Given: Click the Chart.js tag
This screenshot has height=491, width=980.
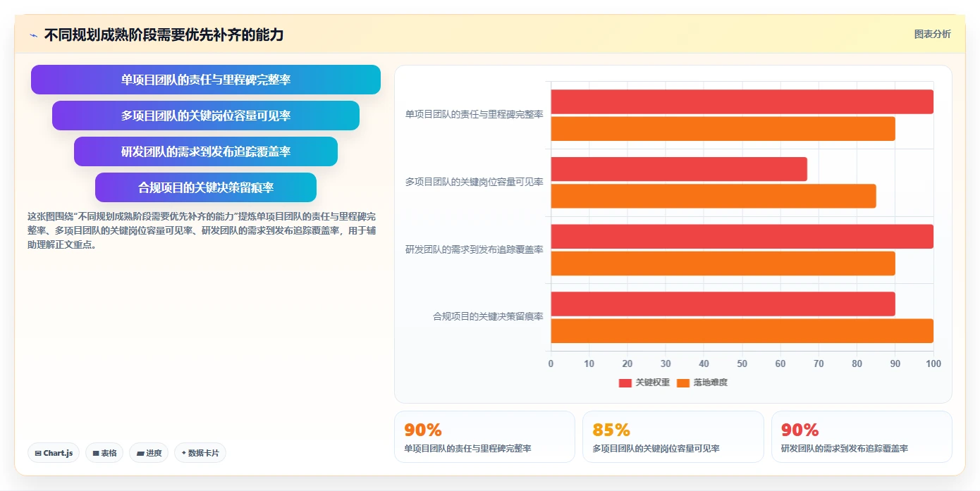Looking at the screenshot, I should 54,453.
